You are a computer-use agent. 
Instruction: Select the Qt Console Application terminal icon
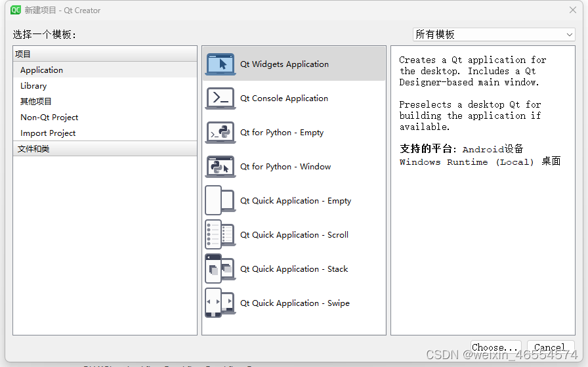pyautogui.click(x=220, y=98)
